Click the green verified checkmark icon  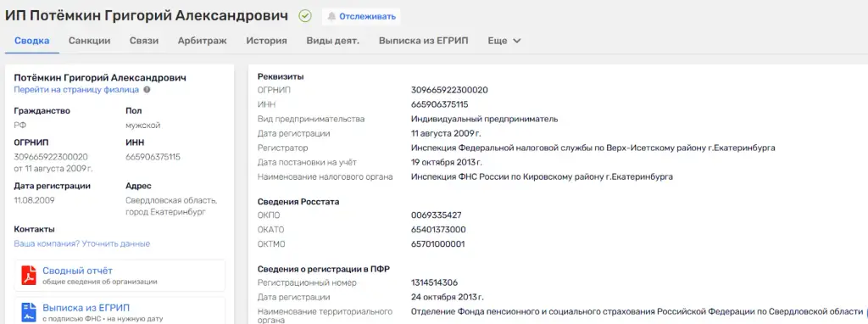pos(305,16)
